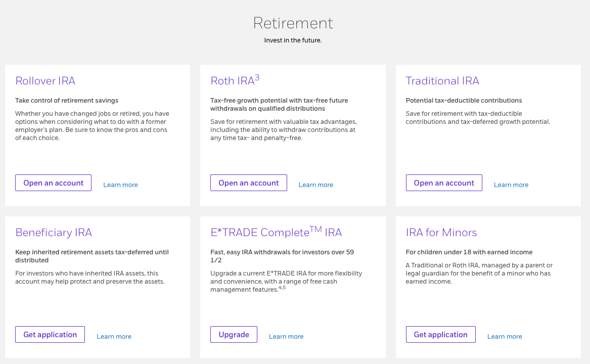This screenshot has width=590, height=364.
Task: Open Learn more under Beneficiary IRA
Action: pyautogui.click(x=114, y=336)
